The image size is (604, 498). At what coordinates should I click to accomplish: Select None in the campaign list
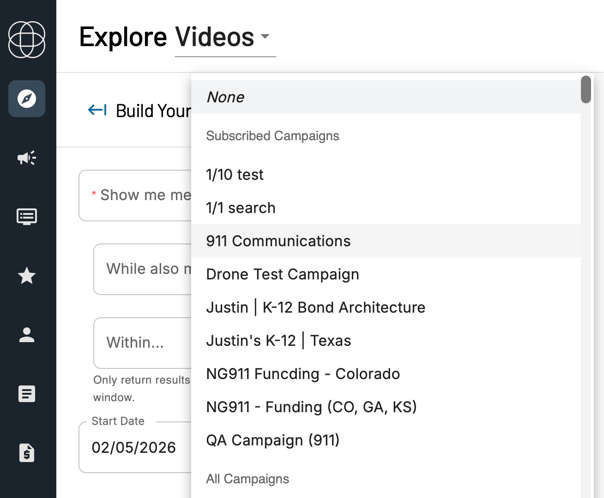(225, 97)
